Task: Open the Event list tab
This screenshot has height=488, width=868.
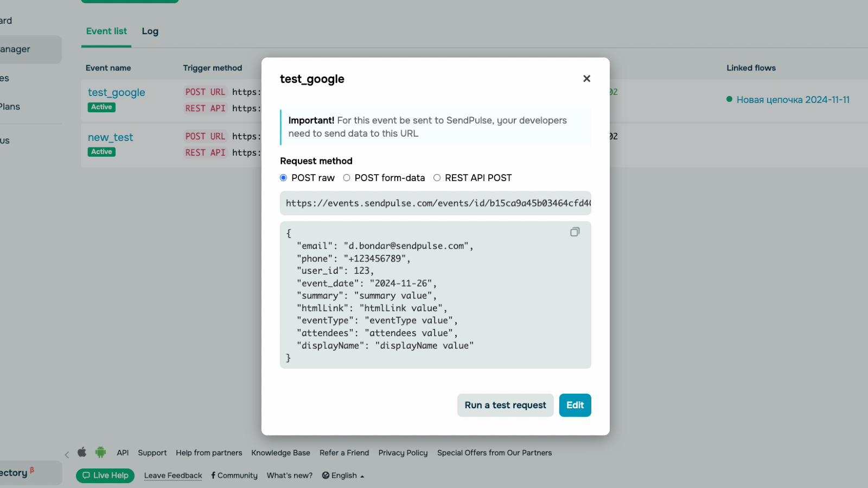Action: (x=106, y=31)
